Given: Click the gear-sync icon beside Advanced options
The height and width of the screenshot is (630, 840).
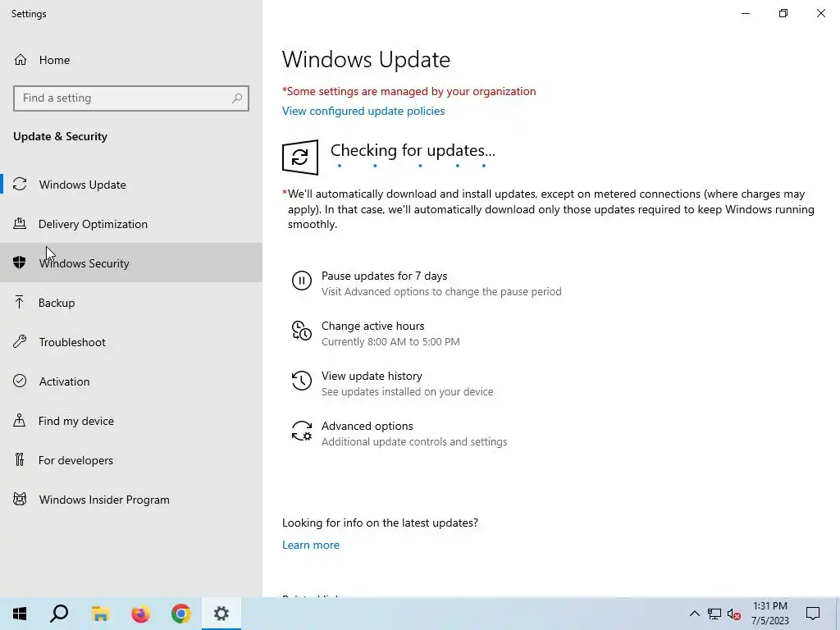Looking at the screenshot, I should pyautogui.click(x=302, y=431).
